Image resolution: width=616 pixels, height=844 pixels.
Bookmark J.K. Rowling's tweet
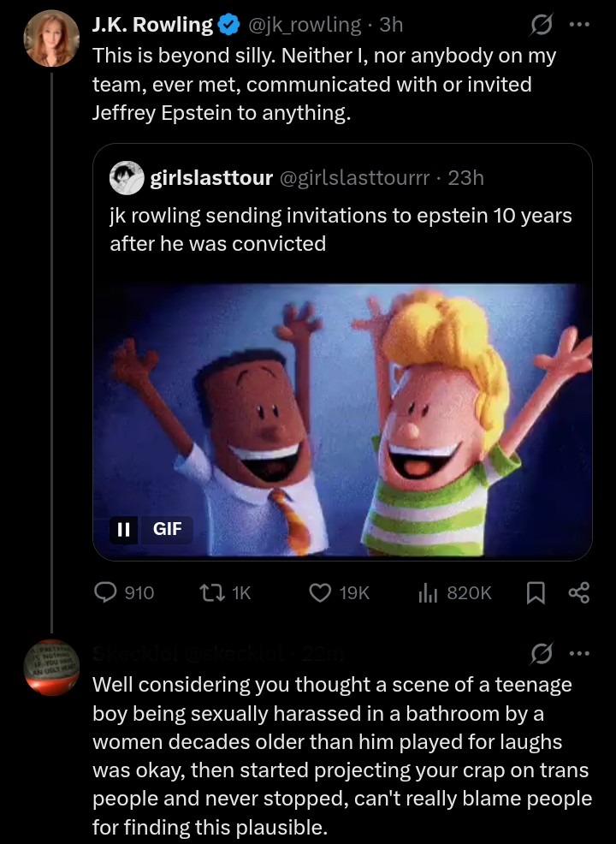[536, 592]
